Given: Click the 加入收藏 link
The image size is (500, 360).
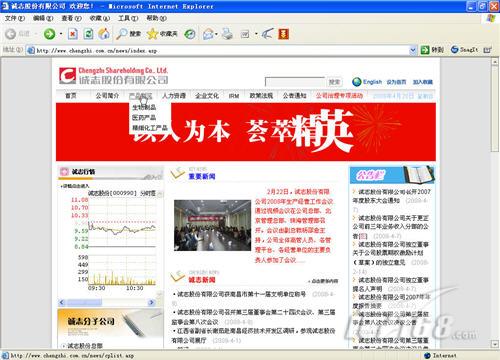Looking at the screenshot, I should tap(423, 82).
